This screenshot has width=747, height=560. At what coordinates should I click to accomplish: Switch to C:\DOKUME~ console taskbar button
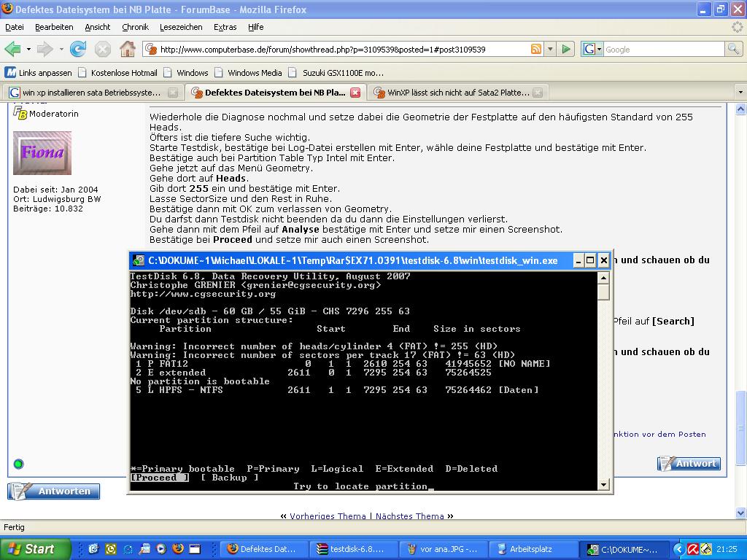point(624,550)
